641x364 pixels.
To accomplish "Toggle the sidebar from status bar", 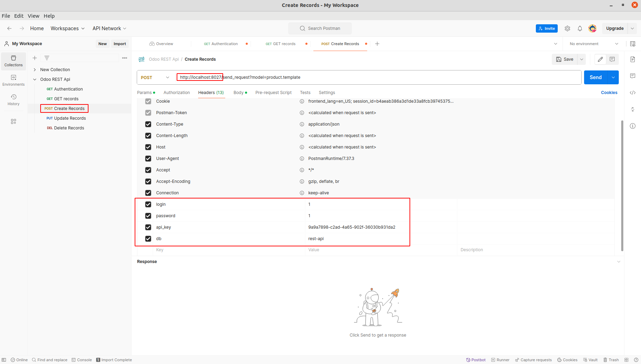I will [x=4, y=360].
